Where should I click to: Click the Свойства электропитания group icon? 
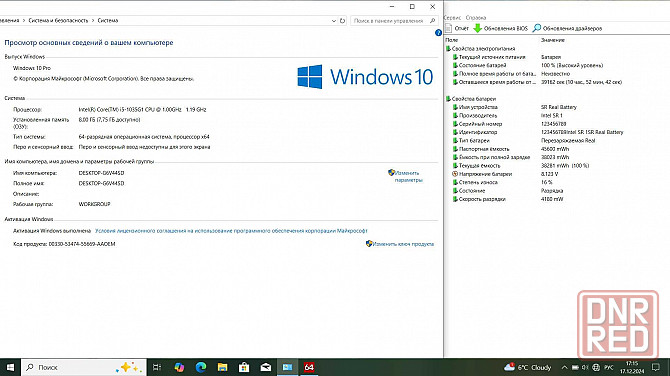(x=448, y=49)
